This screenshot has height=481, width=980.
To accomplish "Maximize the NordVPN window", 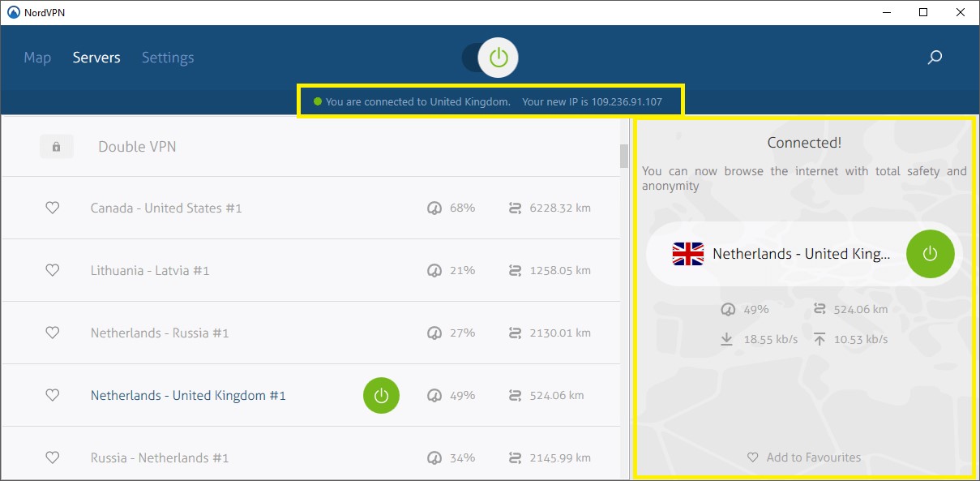I will click(x=923, y=12).
